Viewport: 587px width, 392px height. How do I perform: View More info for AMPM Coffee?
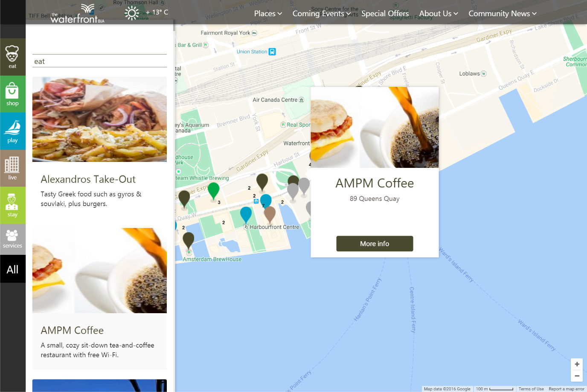375,244
